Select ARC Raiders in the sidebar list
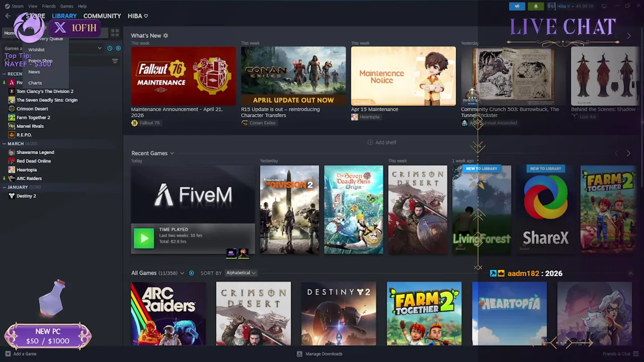 pyautogui.click(x=29, y=178)
